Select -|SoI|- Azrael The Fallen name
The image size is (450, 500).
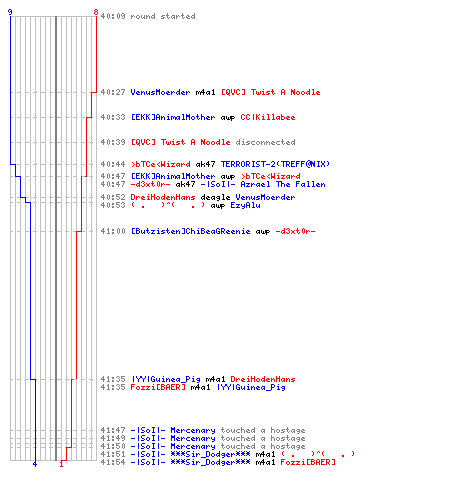(263, 184)
